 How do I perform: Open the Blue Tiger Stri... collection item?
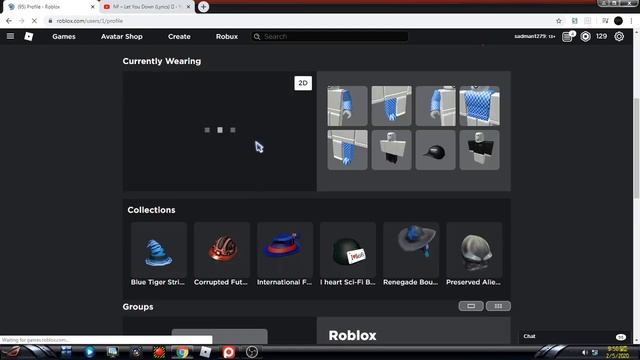pyautogui.click(x=159, y=254)
